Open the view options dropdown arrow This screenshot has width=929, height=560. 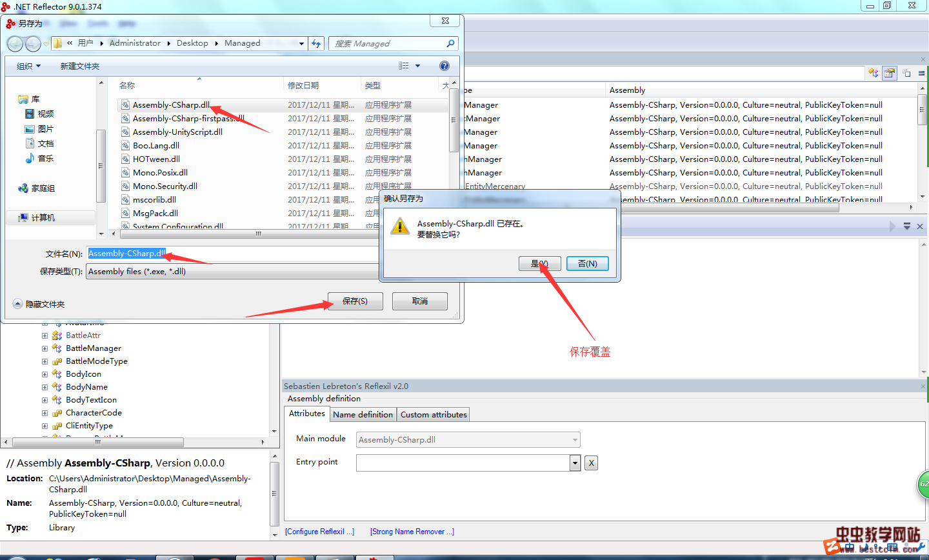pyautogui.click(x=417, y=66)
